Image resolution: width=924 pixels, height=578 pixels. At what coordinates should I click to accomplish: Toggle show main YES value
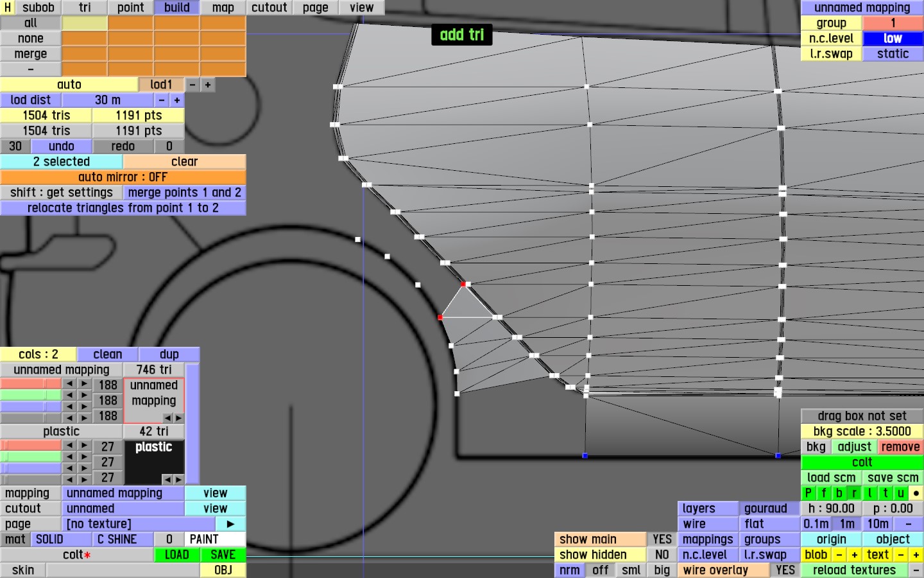tap(662, 539)
